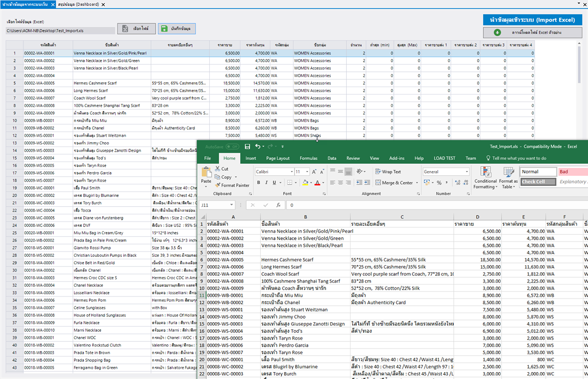Click the file chooser button beside the path
Screen dimensions: 588x379
click(136, 28)
